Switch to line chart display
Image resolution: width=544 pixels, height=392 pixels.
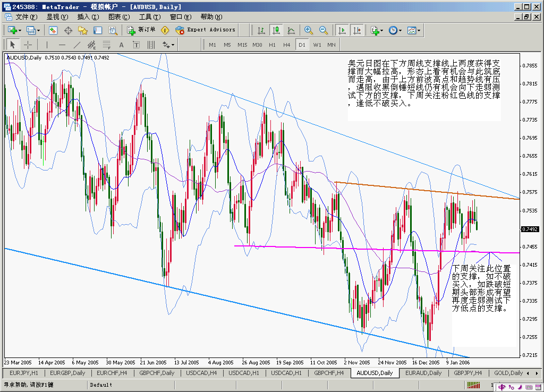(x=291, y=30)
